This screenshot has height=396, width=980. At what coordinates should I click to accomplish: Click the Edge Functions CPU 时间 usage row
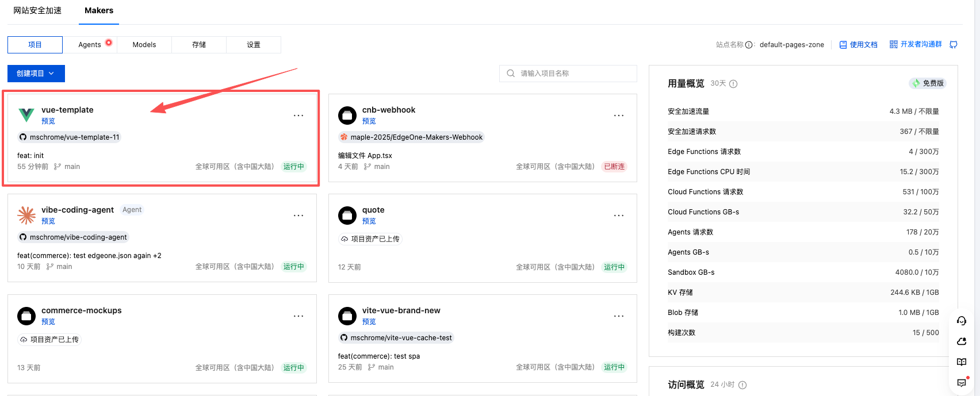[803, 172]
